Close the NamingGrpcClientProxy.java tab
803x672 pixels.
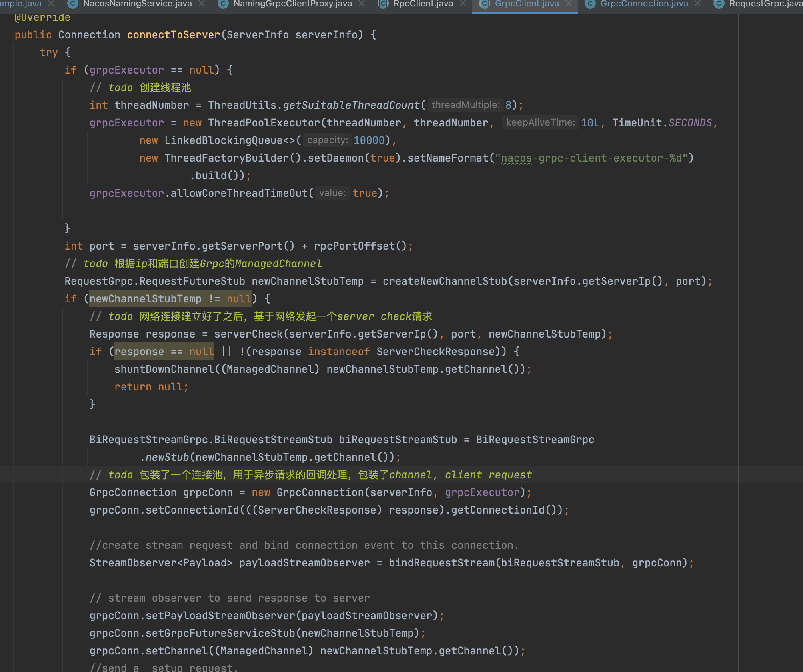(362, 4)
